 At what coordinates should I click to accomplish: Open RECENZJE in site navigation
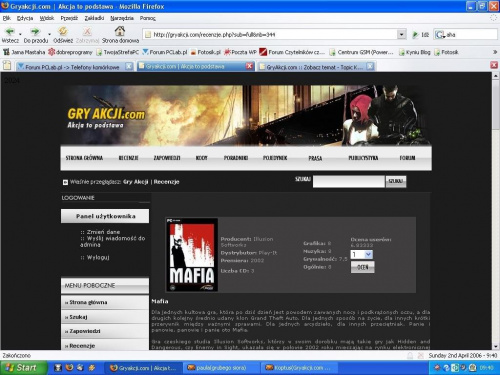point(128,158)
